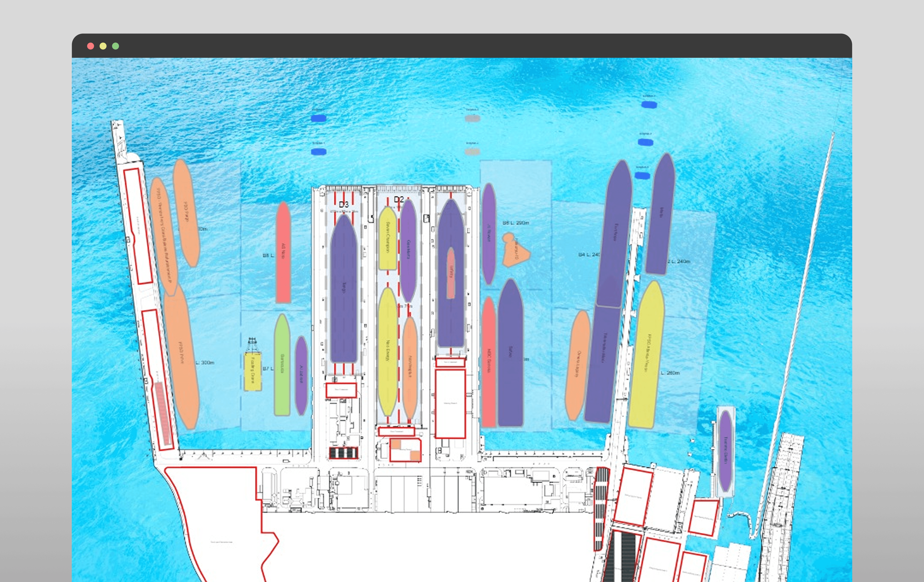Click the solar panel block below dock D3
The width and height of the screenshot is (924, 582).
343,453
